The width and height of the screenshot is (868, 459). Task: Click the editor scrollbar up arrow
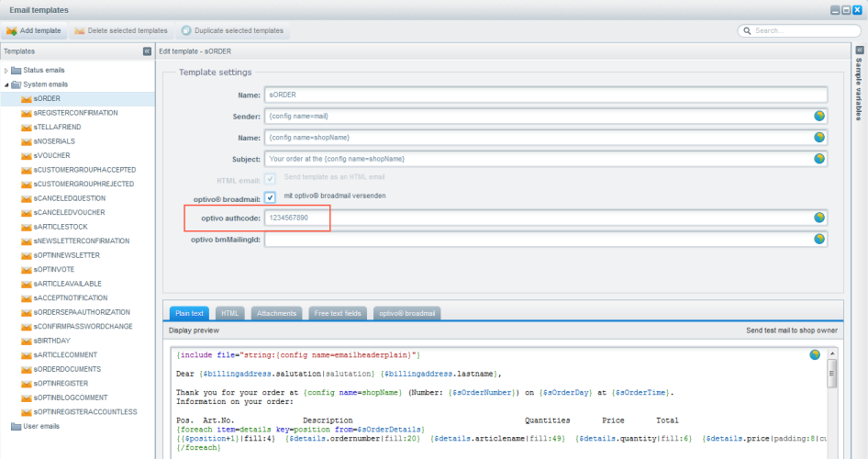[832, 353]
